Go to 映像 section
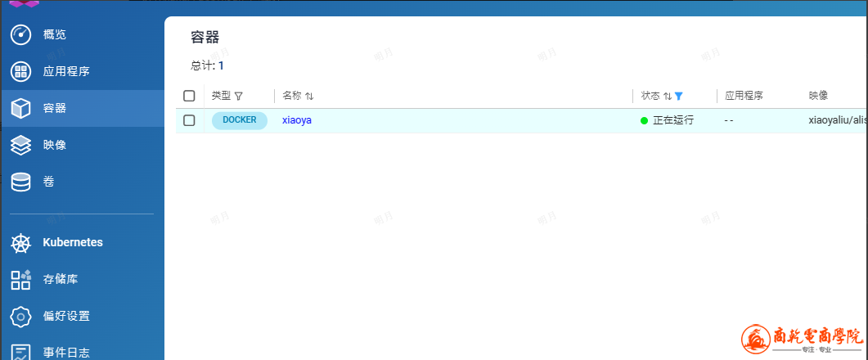 55,145
